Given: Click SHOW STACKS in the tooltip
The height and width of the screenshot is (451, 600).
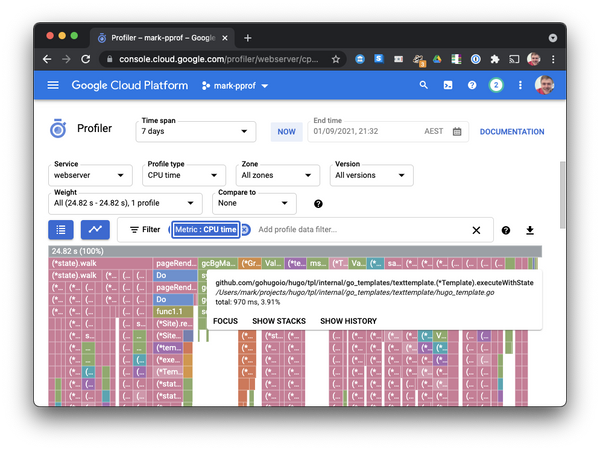Looking at the screenshot, I should click(x=279, y=321).
